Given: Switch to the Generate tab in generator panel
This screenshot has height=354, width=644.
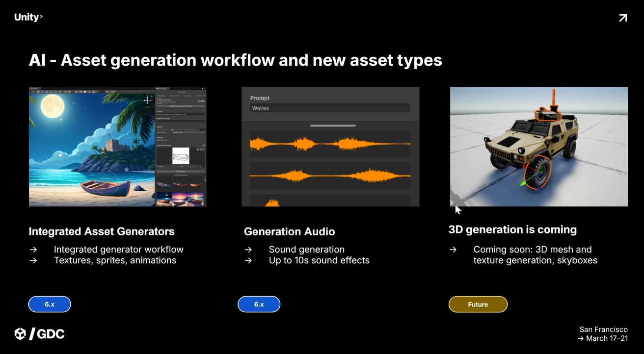Looking at the screenshot, I should [x=161, y=96].
